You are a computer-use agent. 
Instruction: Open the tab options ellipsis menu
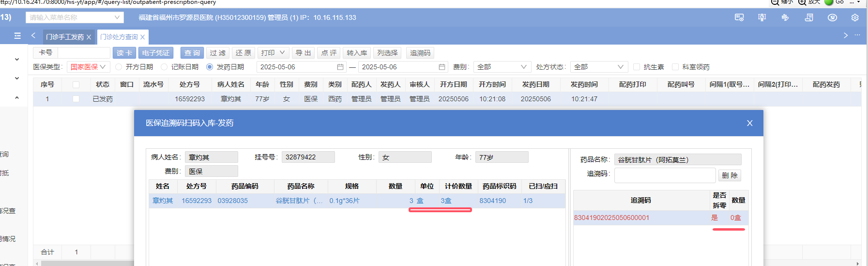tap(857, 35)
